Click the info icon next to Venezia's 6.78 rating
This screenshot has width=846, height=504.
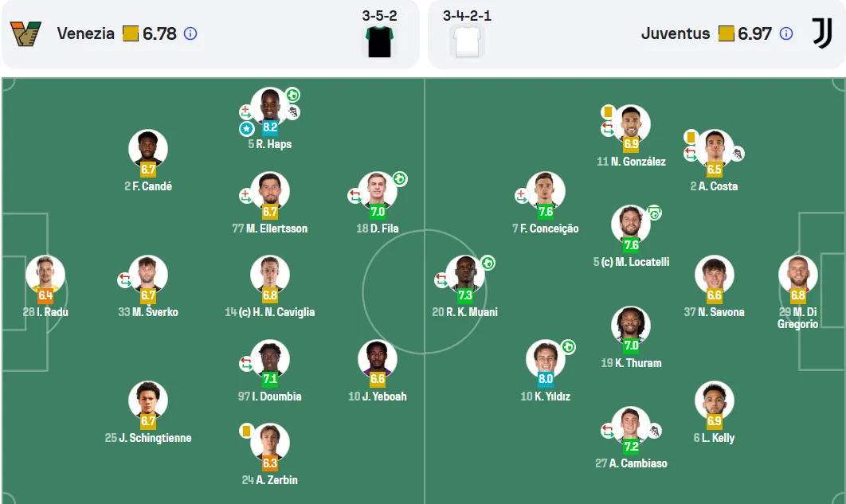190,33
